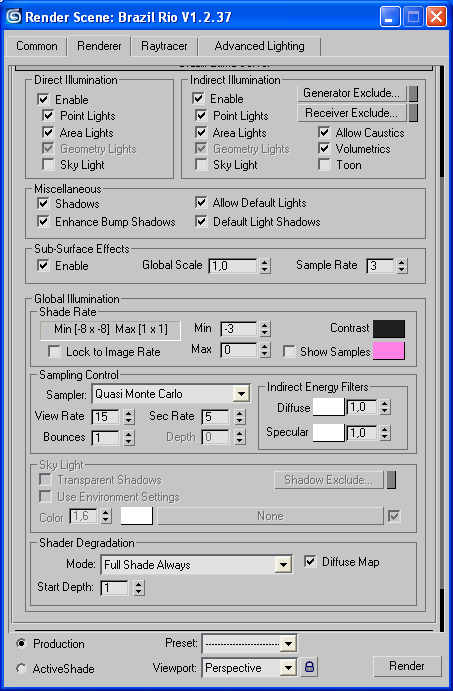Toggle Diffuse Map checkbox
Image resolution: width=453 pixels, height=691 pixels.
pos(311,562)
